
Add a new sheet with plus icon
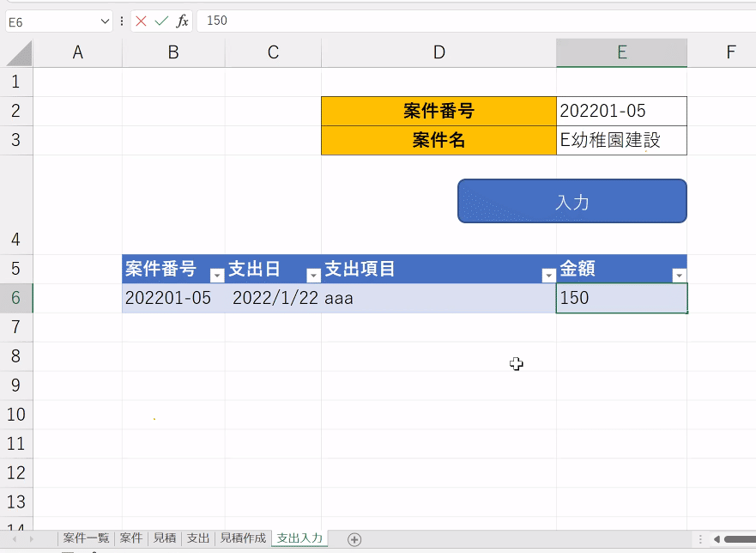point(354,539)
